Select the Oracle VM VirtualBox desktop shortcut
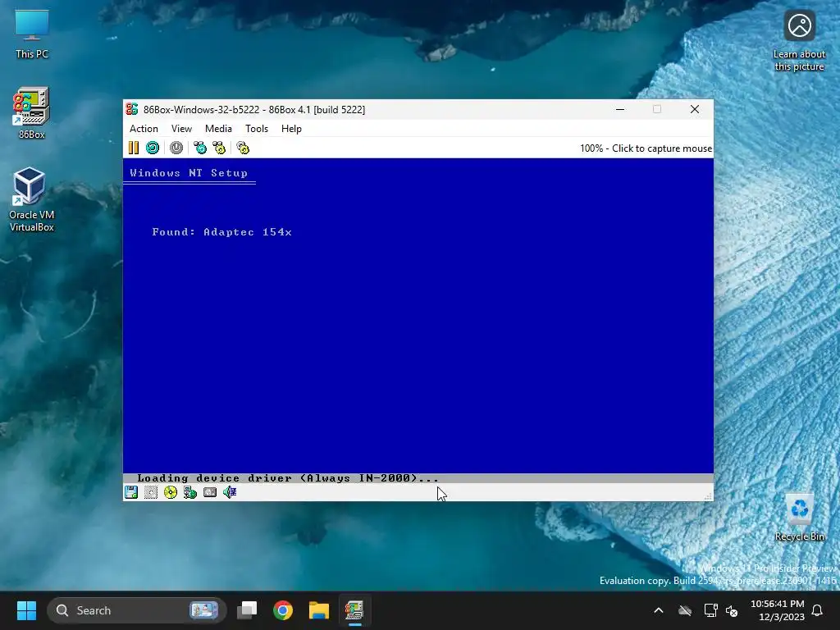The height and width of the screenshot is (630, 840). point(32,199)
